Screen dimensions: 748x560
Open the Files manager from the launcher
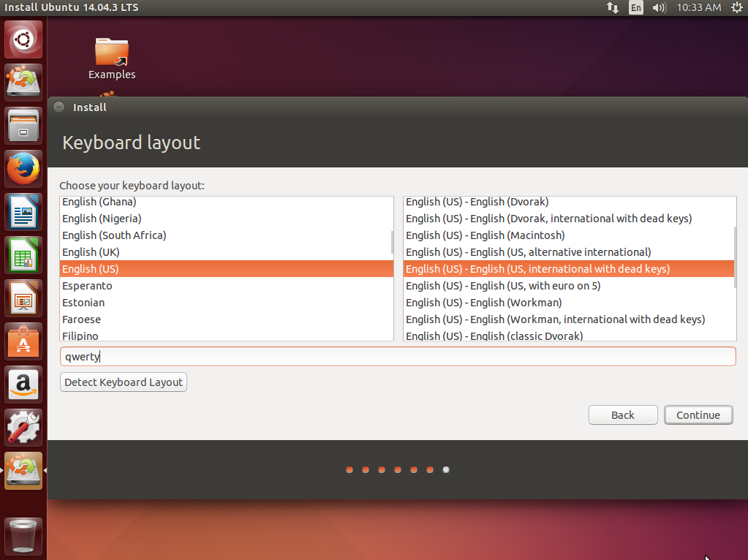coord(23,126)
